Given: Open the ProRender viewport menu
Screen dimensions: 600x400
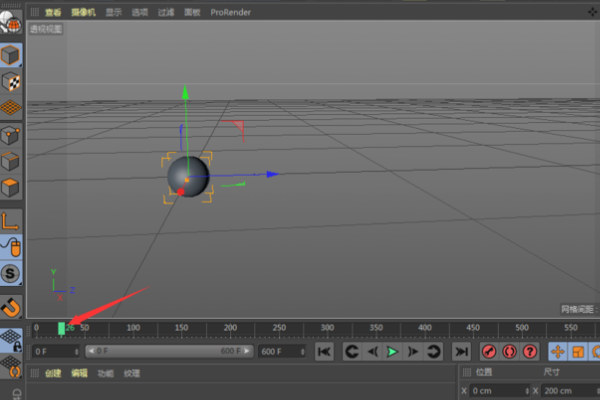Looking at the screenshot, I should pyautogui.click(x=231, y=12).
